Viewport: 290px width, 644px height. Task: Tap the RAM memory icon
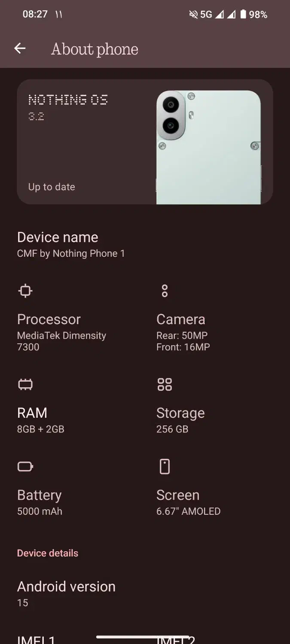click(x=25, y=384)
